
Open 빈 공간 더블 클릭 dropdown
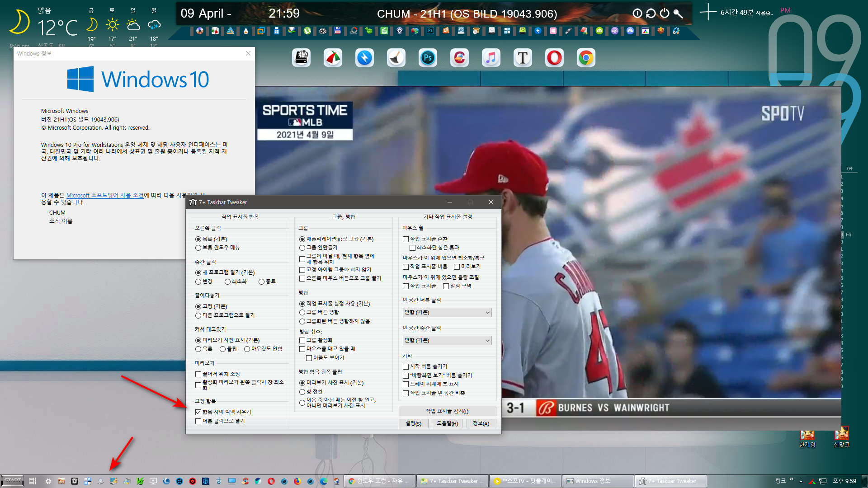click(447, 312)
